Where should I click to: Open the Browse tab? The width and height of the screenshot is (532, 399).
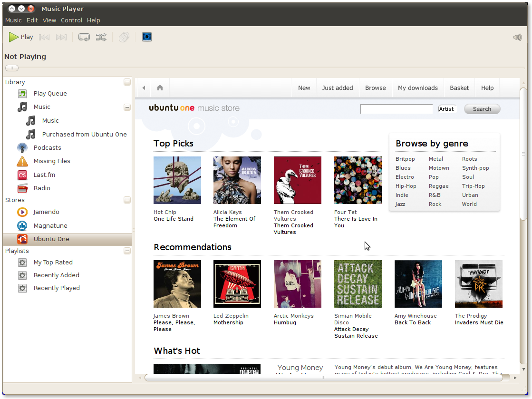click(x=375, y=88)
